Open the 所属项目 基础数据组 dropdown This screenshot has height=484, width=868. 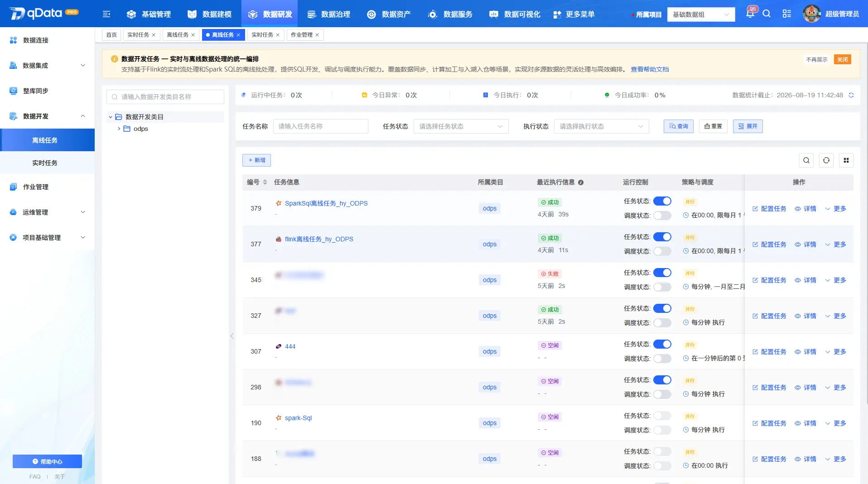[x=701, y=14]
